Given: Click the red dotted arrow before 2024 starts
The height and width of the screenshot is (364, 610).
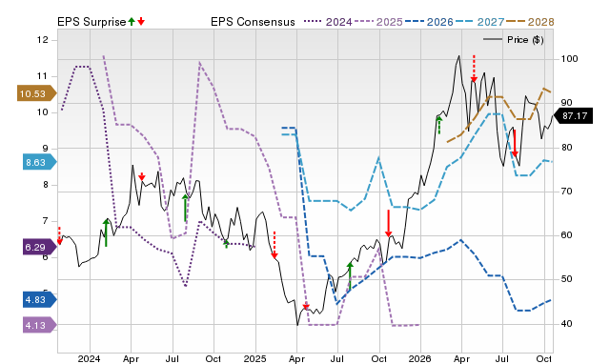Looking at the screenshot, I should (x=59, y=236).
